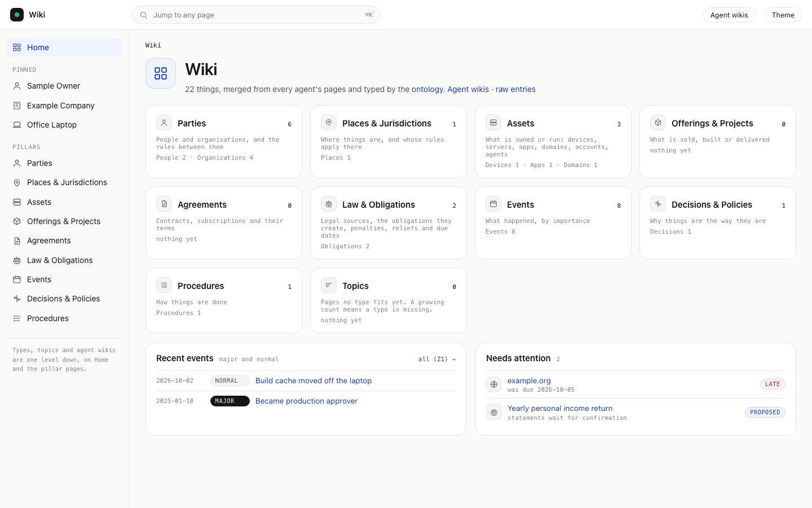This screenshot has height=508, width=812.
Task: Go to Agreements pillar in sidebar
Action: coord(64,240)
